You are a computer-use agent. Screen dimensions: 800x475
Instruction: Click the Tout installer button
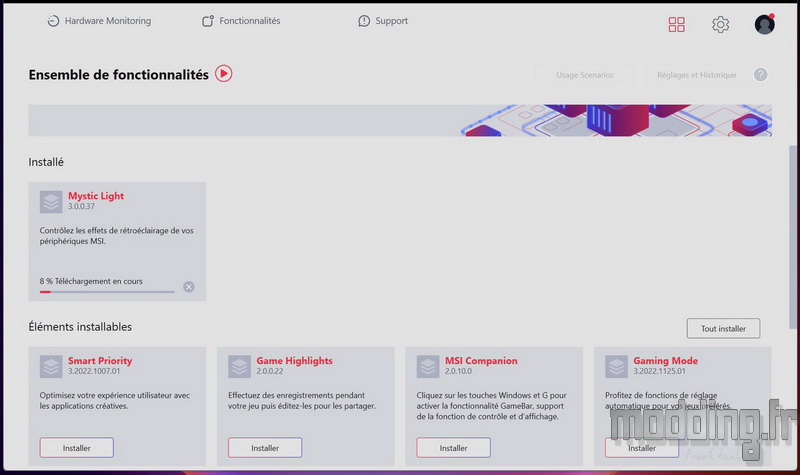723,329
